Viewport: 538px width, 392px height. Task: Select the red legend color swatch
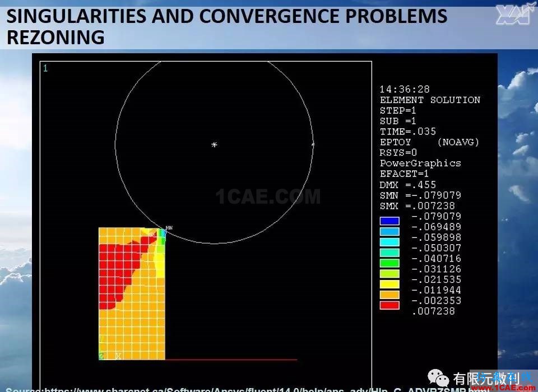(x=389, y=305)
